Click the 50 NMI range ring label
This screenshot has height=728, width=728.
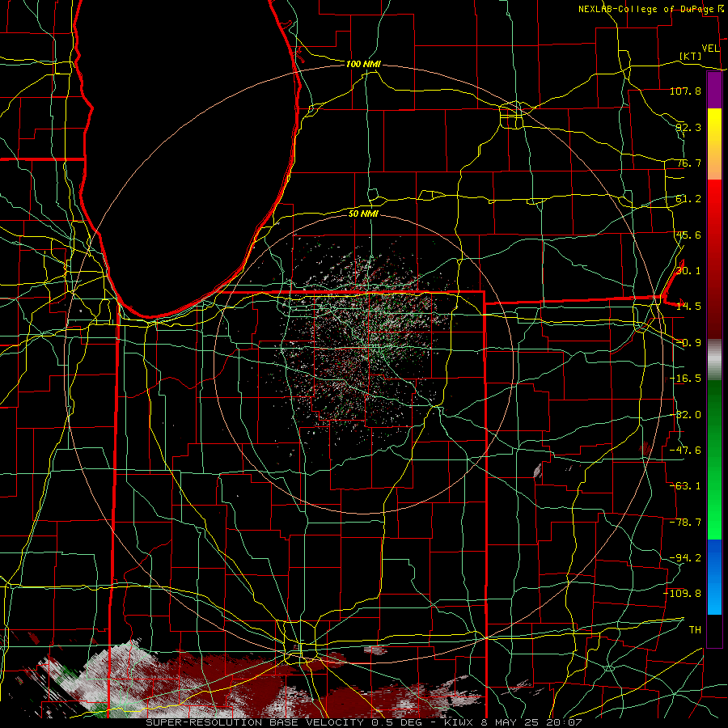pos(363,214)
